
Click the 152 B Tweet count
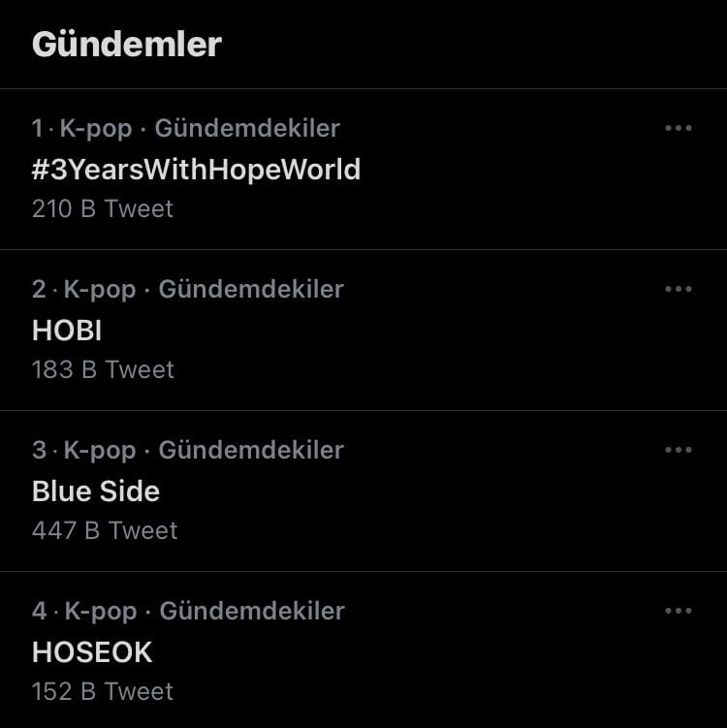click(103, 691)
